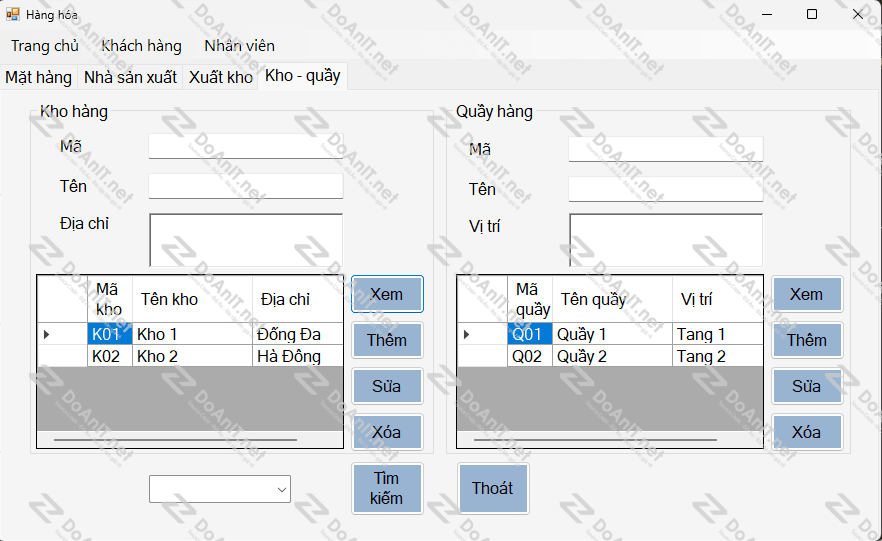Click Thêm button next to Quầy hàng table

coord(807,340)
